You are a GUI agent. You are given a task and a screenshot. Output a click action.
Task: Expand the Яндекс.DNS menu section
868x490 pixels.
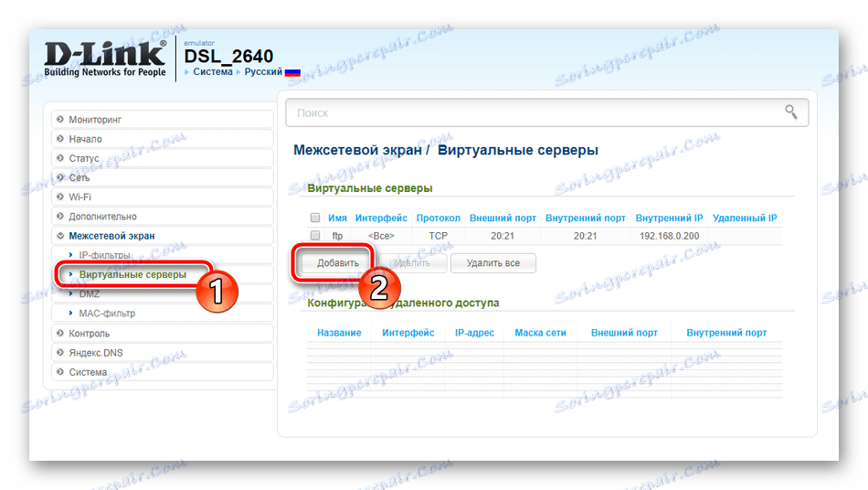point(163,353)
